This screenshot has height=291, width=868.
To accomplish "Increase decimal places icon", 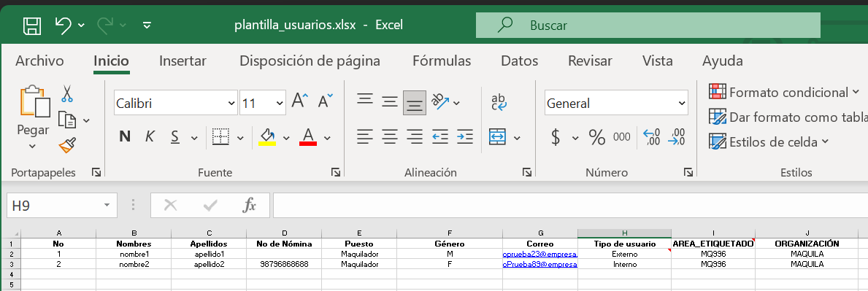I will click(x=652, y=136).
